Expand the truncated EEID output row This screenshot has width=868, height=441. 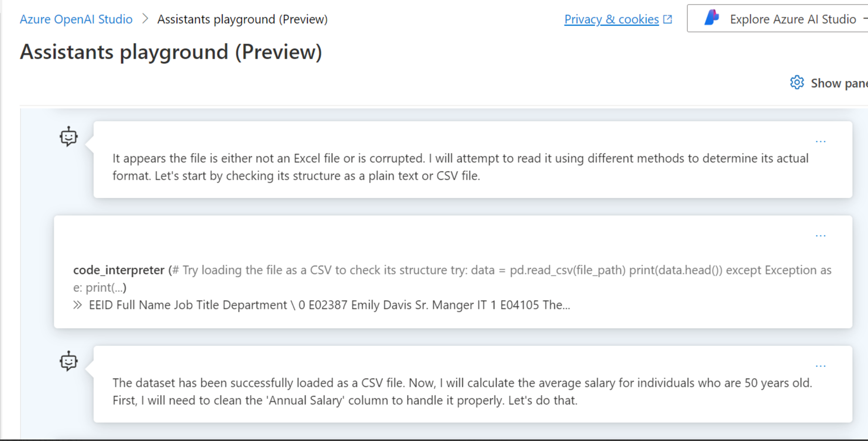(321, 305)
